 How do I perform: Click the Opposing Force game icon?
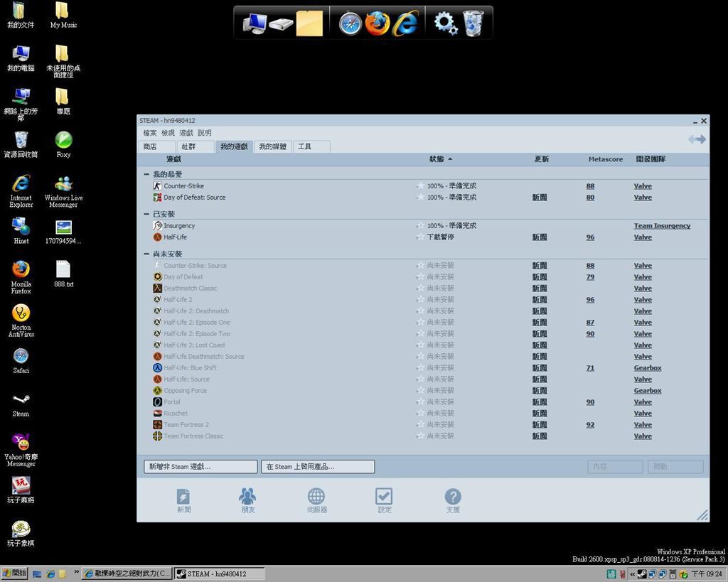pos(157,390)
